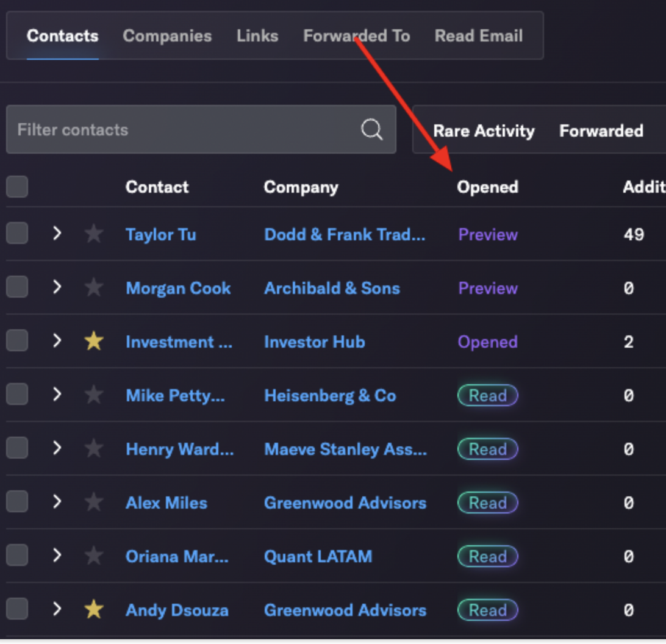Check the box for Andy Dsouza
The image size is (666, 644).
coord(17,608)
